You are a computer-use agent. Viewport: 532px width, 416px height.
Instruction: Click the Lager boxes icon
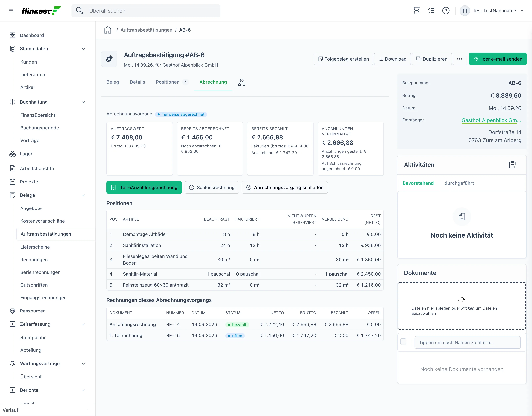(x=13, y=154)
